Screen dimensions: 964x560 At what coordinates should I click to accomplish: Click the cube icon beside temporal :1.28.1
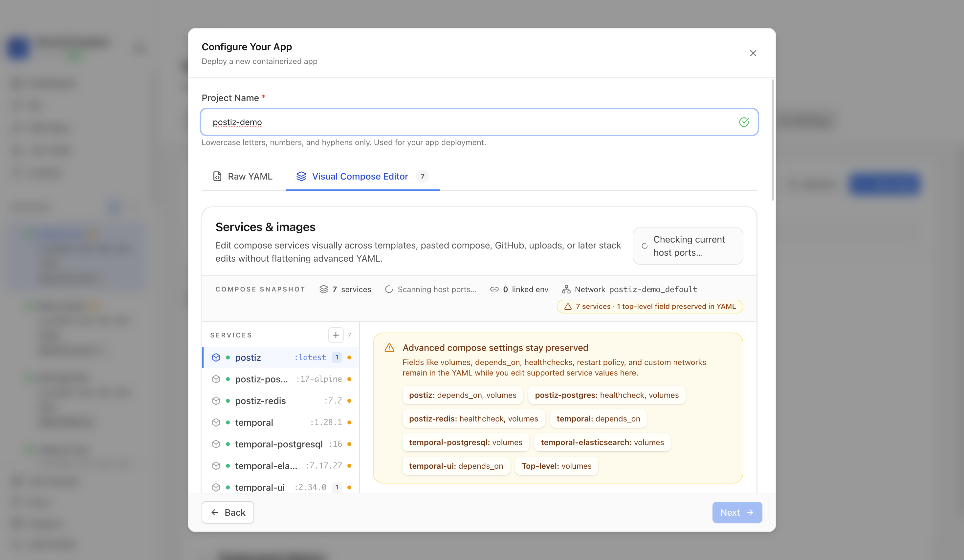click(x=216, y=422)
